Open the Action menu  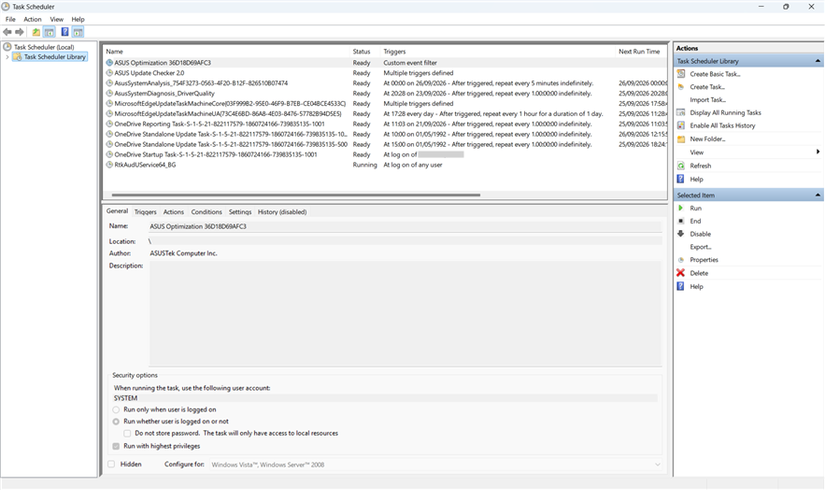click(x=33, y=19)
